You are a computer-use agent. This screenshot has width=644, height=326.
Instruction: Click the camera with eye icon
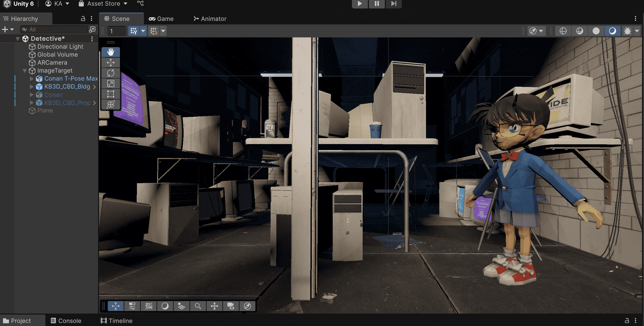pyautogui.click(x=231, y=306)
